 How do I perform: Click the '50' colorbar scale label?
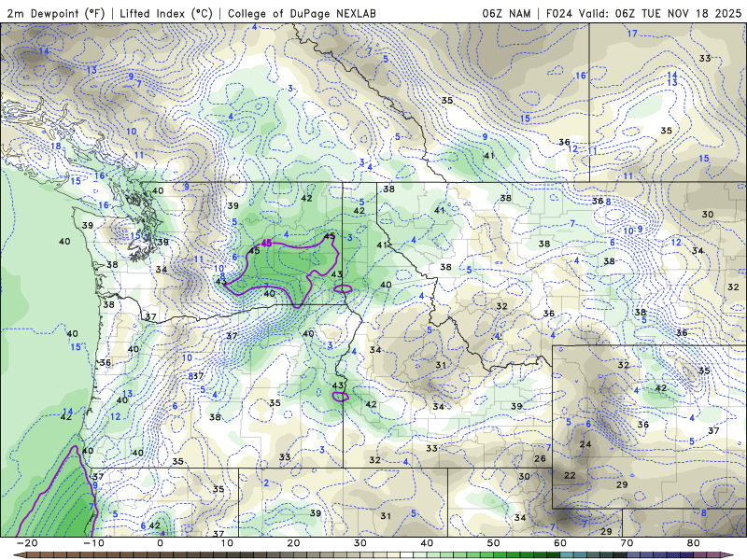point(494,543)
